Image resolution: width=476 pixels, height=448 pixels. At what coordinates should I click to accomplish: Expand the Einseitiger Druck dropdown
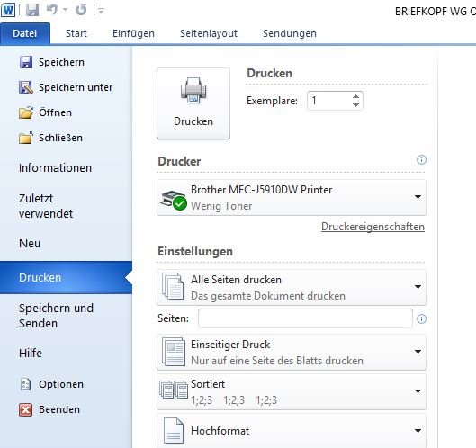point(292,352)
